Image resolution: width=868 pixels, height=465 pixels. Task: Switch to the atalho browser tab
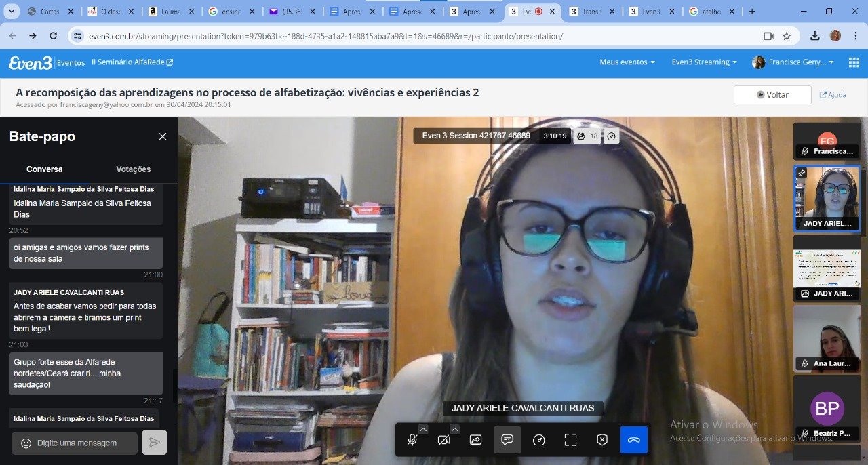pos(712,12)
